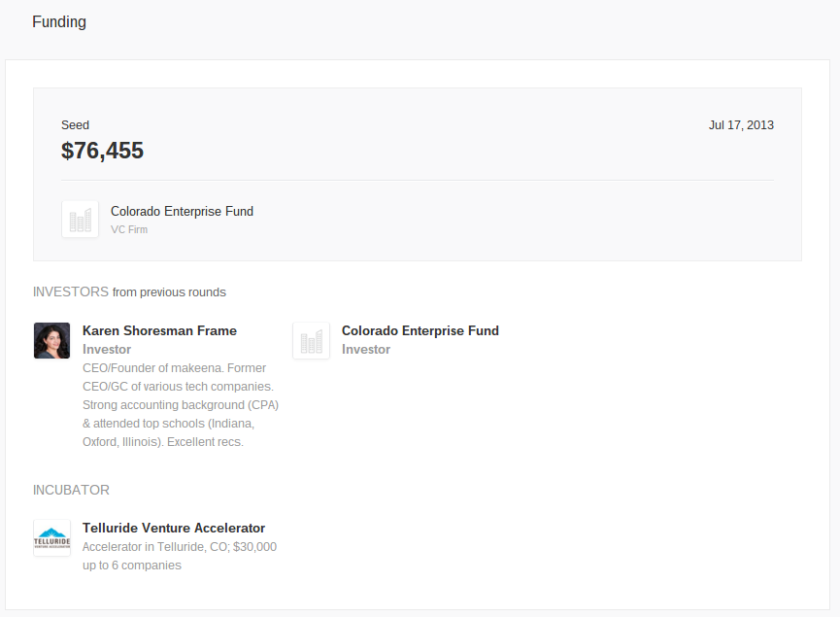Click the INVESTORS heading word
The height and width of the screenshot is (617, 840).
[x=70, y=291]
